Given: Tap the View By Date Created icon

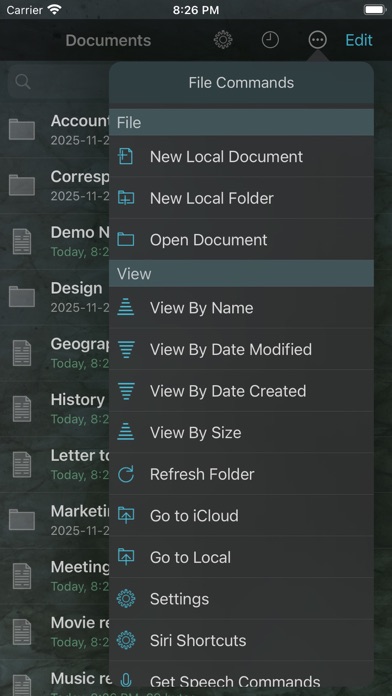Looking at the screenshot, I should (x=126, y=391).
